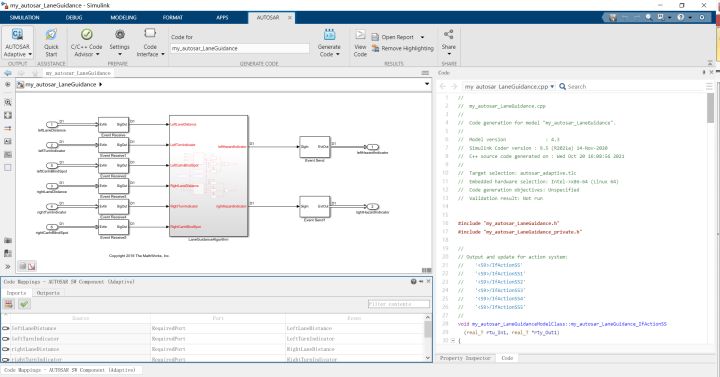Select the leftHazardIndicator outport block
This screenshot has height=377, width=720.
tap(372, 147)
